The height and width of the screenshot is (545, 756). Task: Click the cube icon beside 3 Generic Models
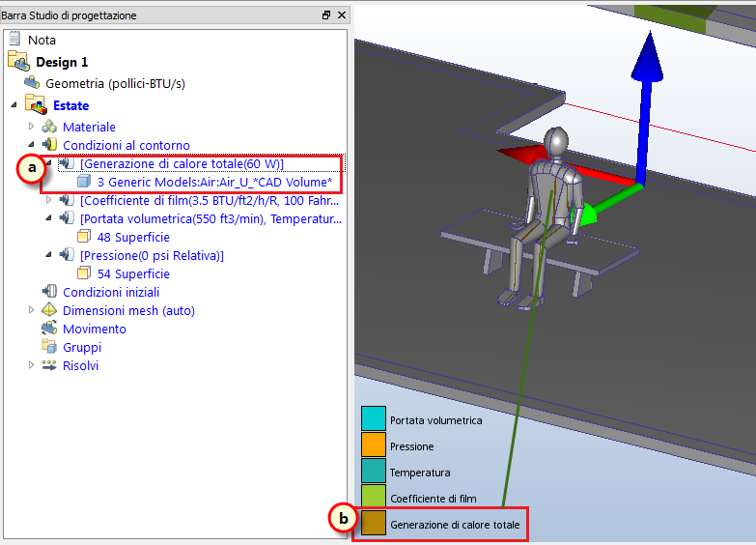84,182
